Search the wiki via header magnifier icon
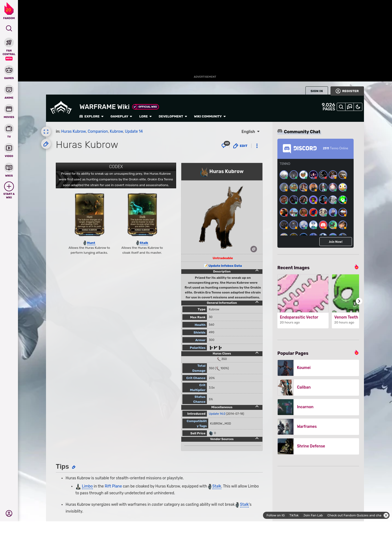Image resolution: width=392 pixels, height=545 pixels. point(341,107)
